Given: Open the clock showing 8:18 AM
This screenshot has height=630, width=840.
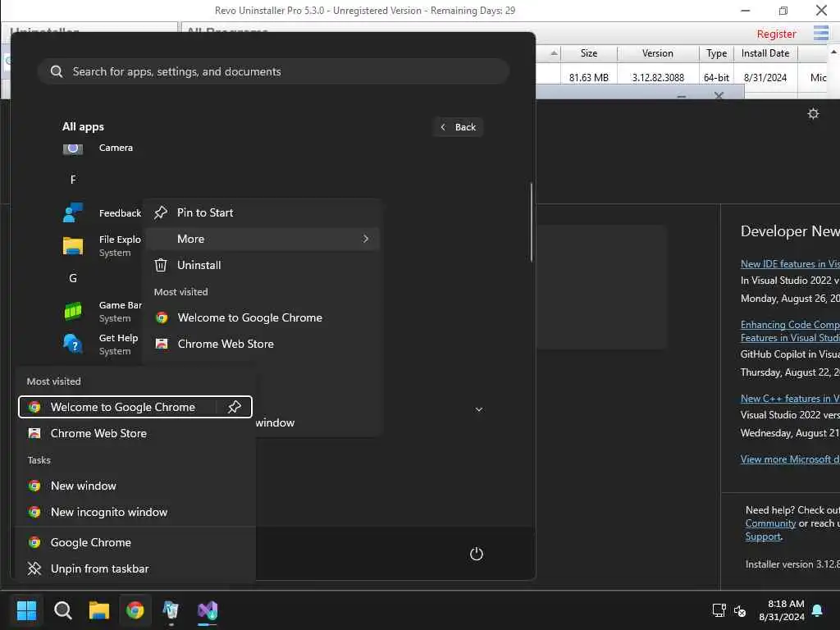Looking at the screenshot, I should pyautogui.click(x=782, y=610).
